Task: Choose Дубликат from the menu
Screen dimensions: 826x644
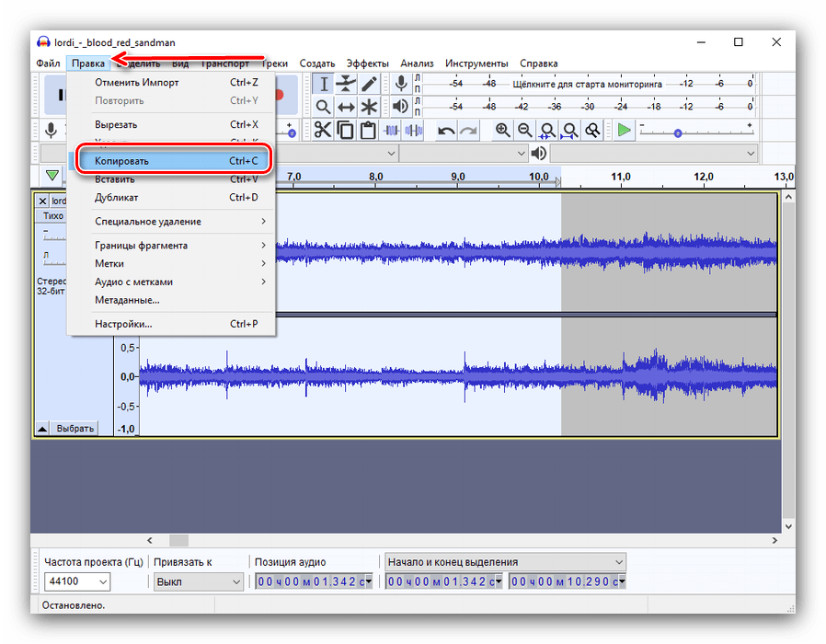Action: pos(171,198)
